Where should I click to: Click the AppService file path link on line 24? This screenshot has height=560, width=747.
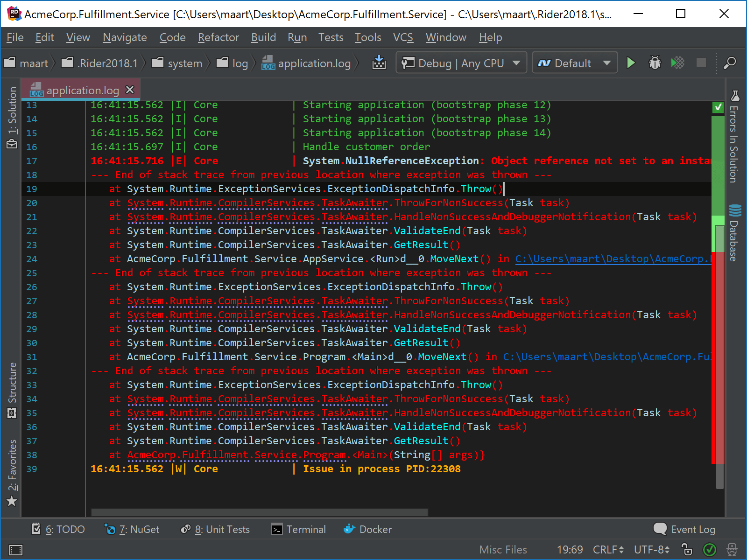[x=613, y=259]
